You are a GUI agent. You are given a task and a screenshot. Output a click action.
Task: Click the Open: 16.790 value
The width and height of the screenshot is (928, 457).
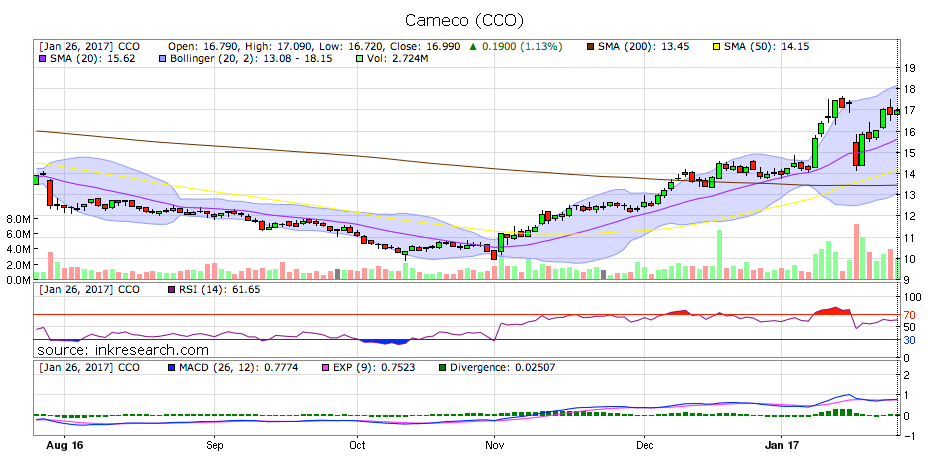pos(203,46)
